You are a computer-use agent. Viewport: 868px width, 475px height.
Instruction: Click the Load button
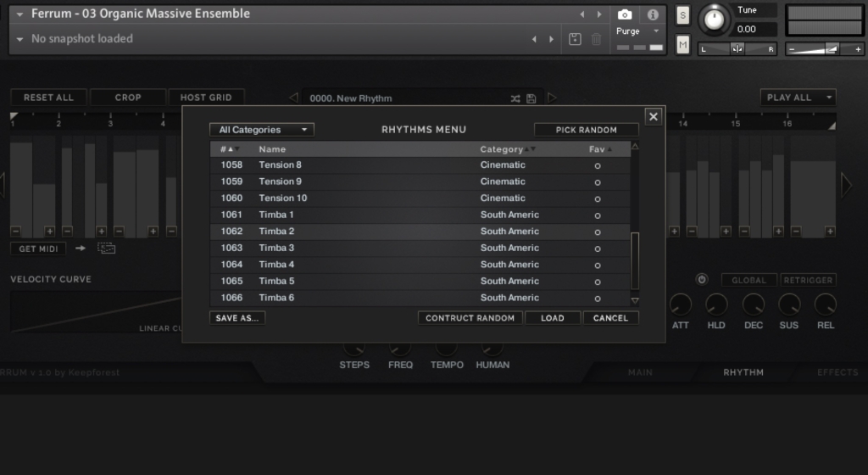click(552, 318)
